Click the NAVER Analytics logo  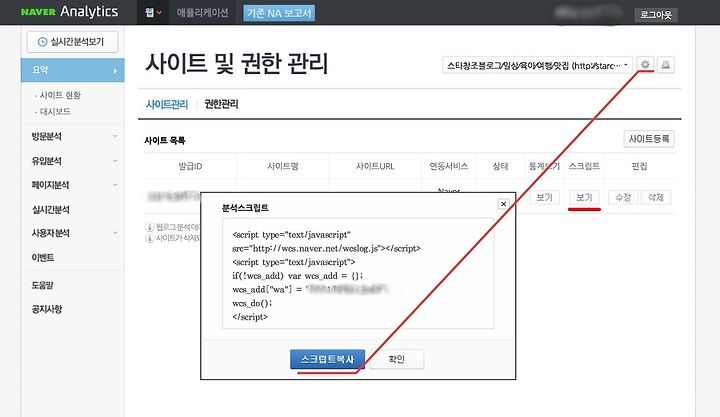pyautogui.click(x=69, y=11)
